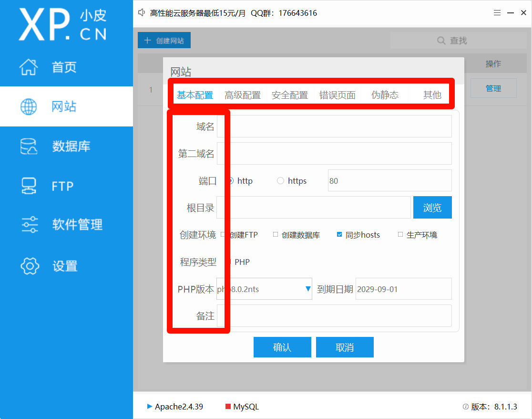
Task: Switch to 错误页面 tab
Action: pos(337,95)
